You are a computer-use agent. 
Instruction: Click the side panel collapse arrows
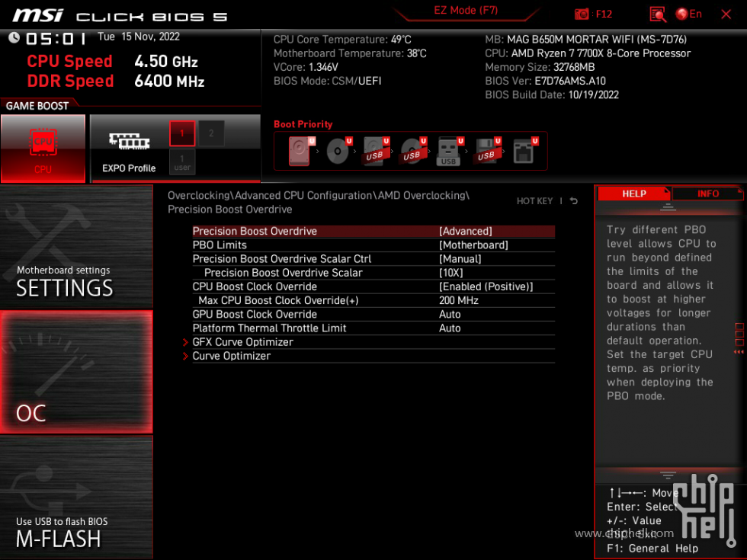[x=739, y=352]
